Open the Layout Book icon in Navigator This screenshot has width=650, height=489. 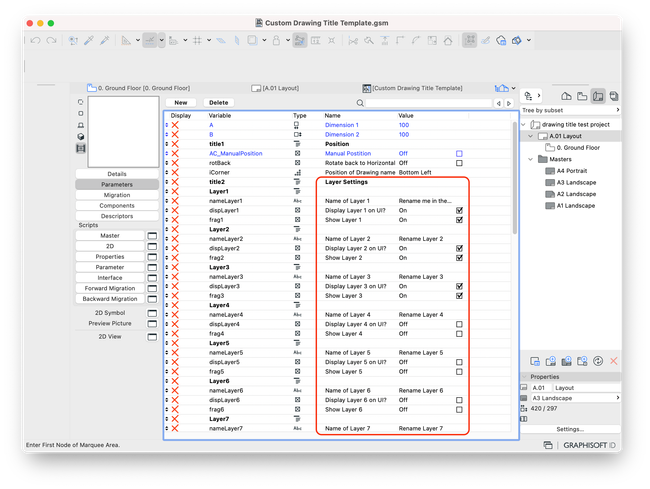pyautogui.click(x=598, y=96)
